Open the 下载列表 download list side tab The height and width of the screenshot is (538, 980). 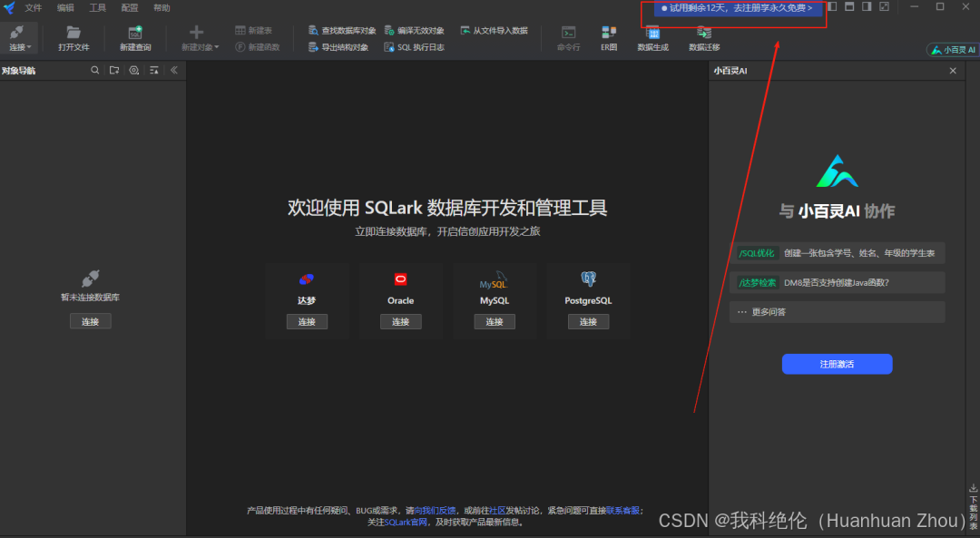pyautogui.click(x=973, y=507)
